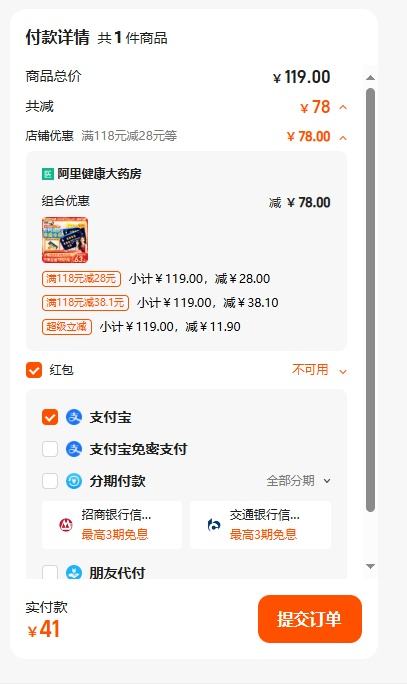Click the 交通银行 bank logo icon
The image size is (407, 684).
214,525
